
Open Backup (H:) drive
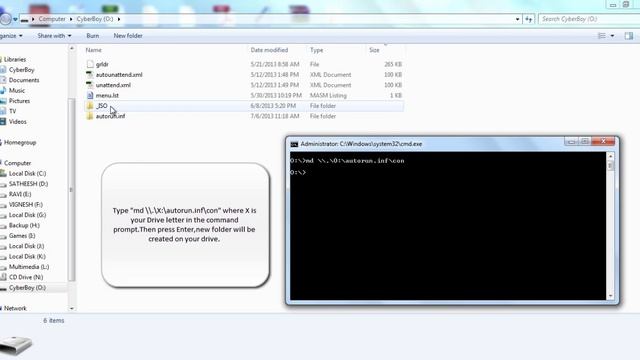(x=24, y=225)
